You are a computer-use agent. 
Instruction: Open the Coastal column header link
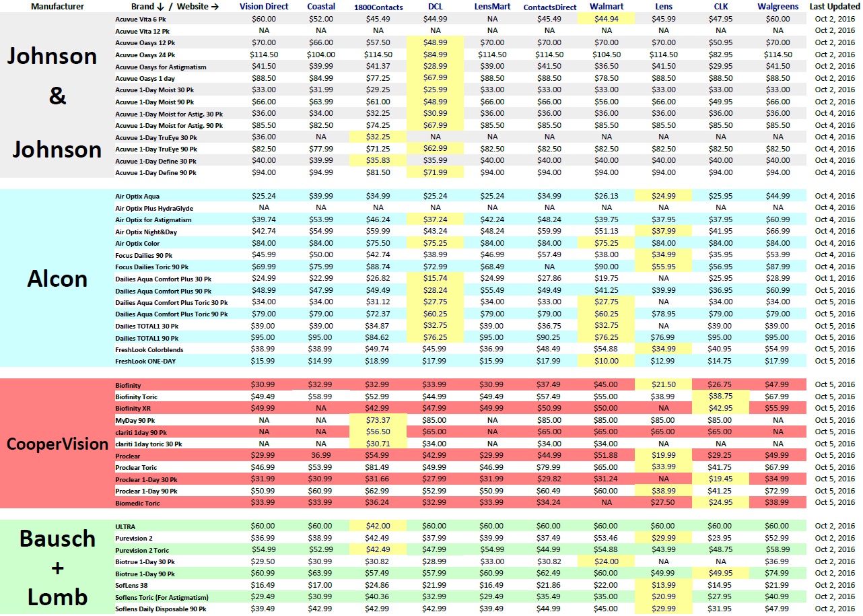(x=321, y=6)
